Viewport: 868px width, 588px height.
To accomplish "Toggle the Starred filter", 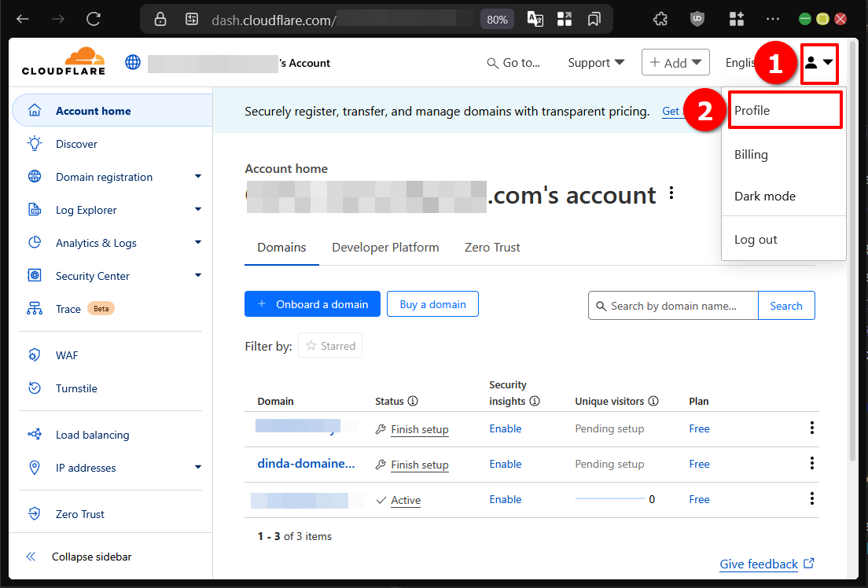I will [330, 346].
